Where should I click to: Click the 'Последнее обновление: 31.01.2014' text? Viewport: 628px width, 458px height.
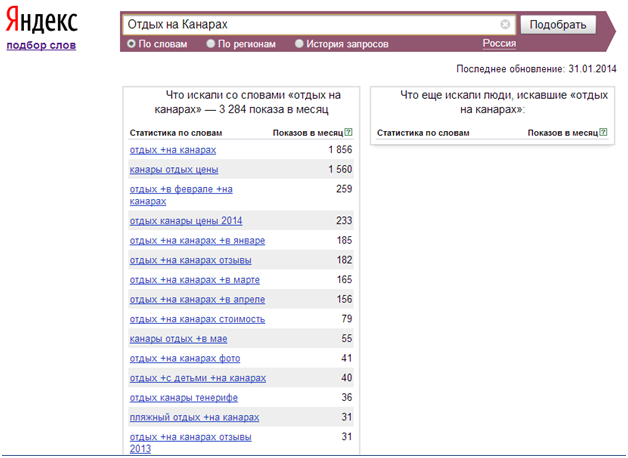[536, 69]
